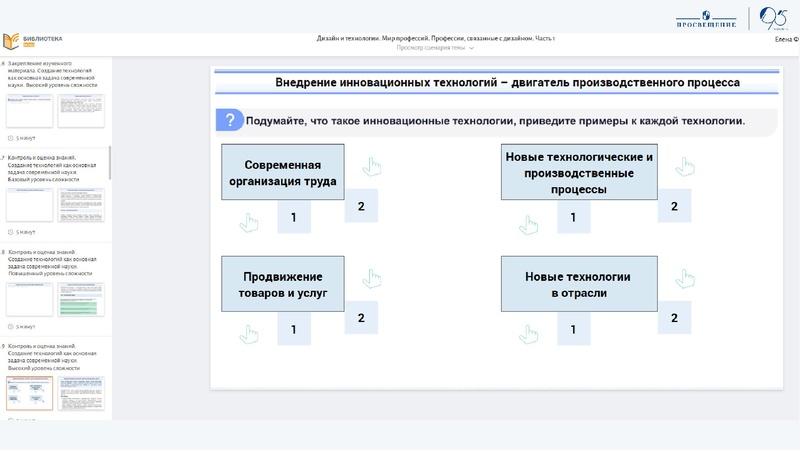800x450 pixels.
Task: Select the Продвижение товаров и услуг card
Action: [283, 284]
